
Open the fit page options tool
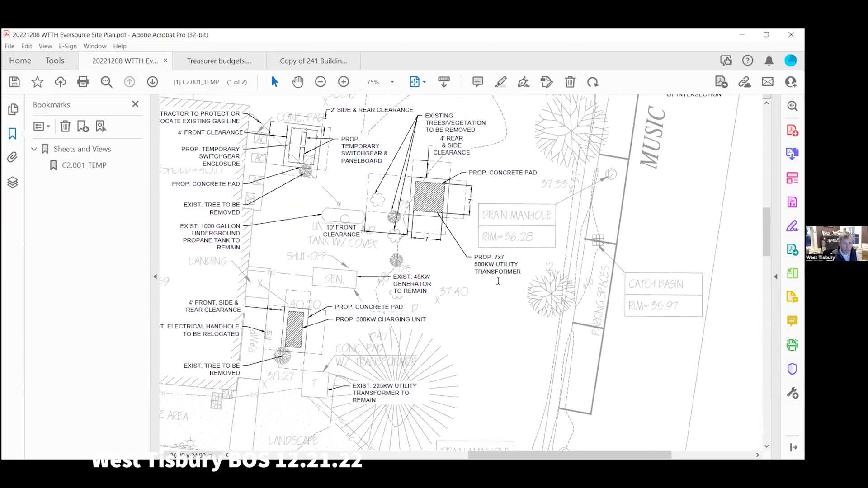tap(415, 82)
